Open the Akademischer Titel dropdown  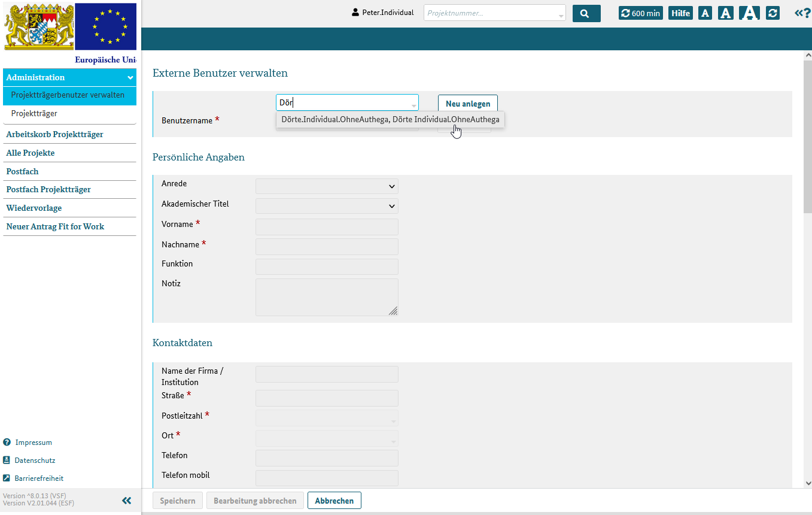point(327,206)
